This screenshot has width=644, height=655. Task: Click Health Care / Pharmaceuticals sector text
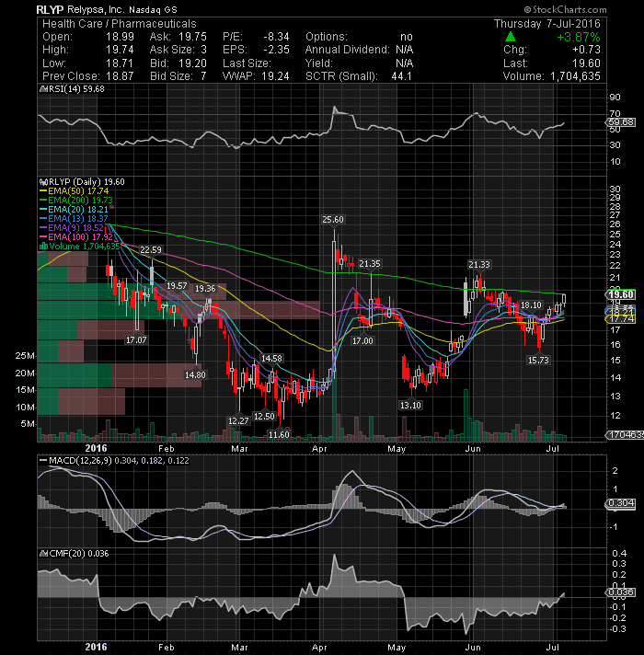(x=119, y=24)
